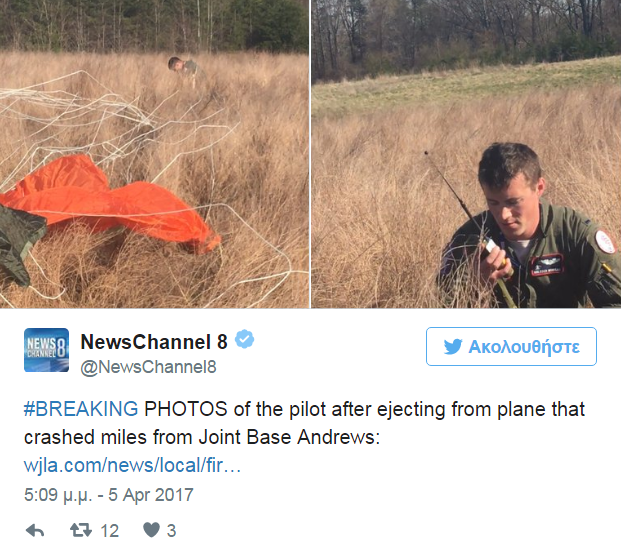Screen dimensions: 621x554
Task: Click the tweet text about pilot ejecting
Action: (304, 423)
